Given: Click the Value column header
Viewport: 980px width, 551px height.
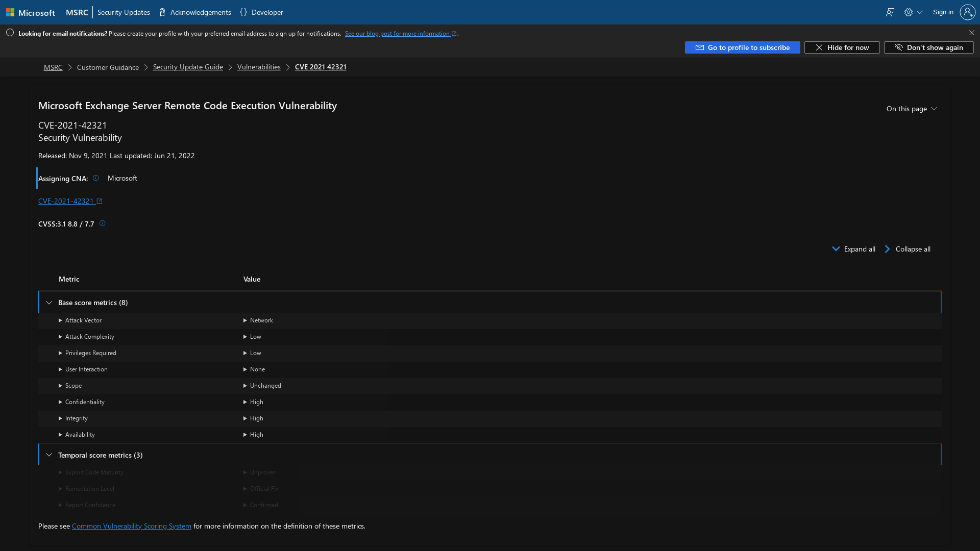Looking at the screenshot, I should click(x=252, y=279).
